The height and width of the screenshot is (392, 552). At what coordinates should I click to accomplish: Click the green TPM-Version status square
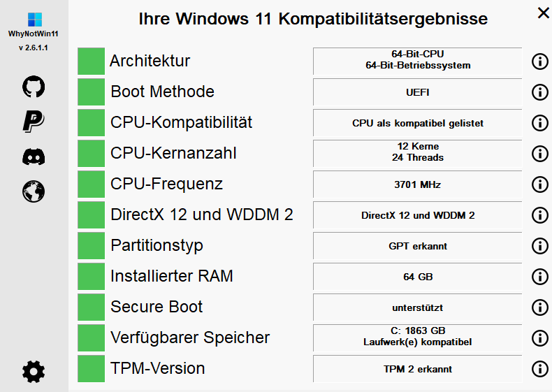tap(91, 368)
